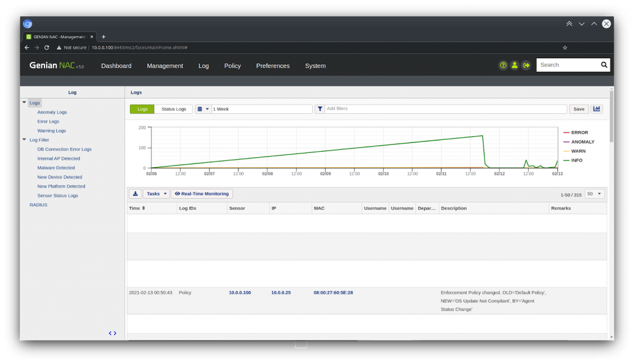Open the Policy menu

tap(232, 66)
